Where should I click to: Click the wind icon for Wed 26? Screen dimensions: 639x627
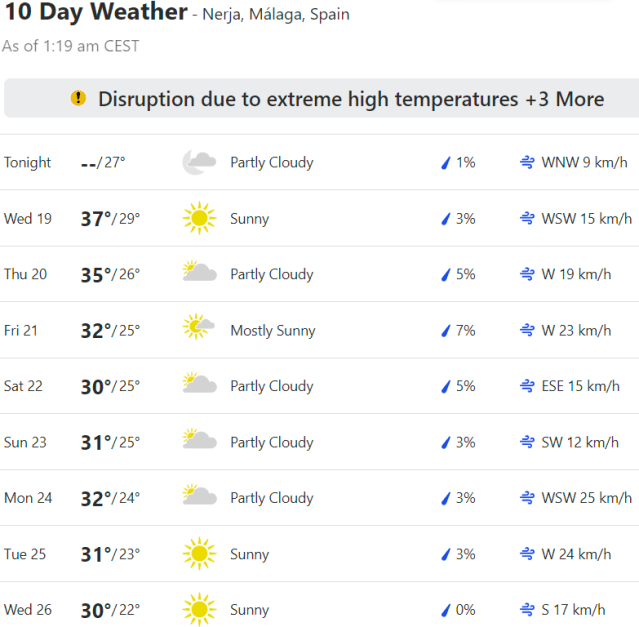point(526,609)
